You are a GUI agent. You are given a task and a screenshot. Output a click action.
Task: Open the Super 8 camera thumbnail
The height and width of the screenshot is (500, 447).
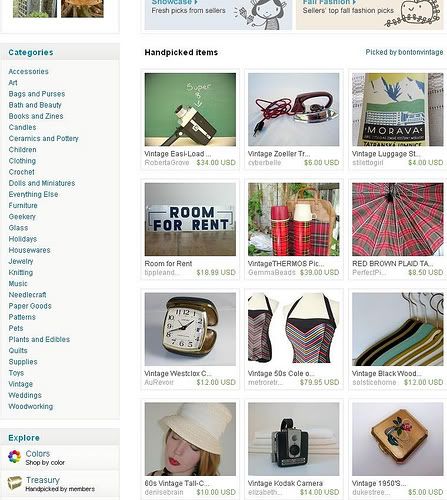click(x=190, y=110)
